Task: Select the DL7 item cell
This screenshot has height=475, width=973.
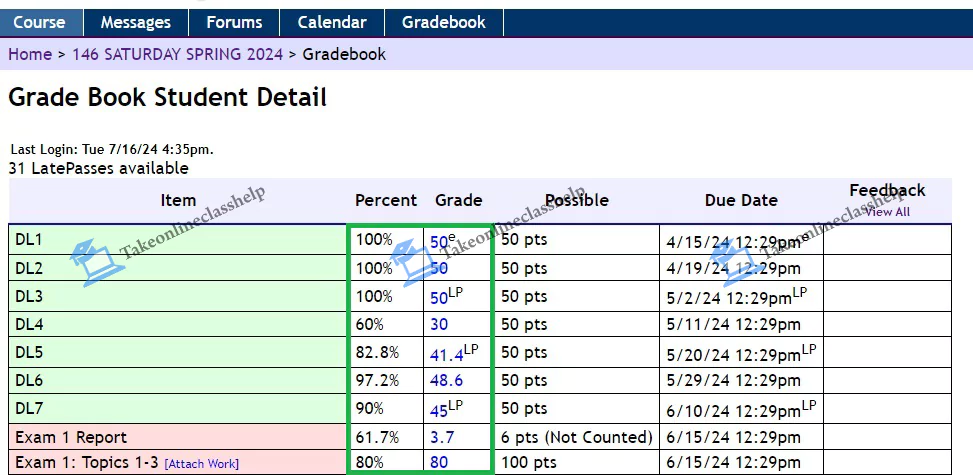Action: tap(177, 409)
